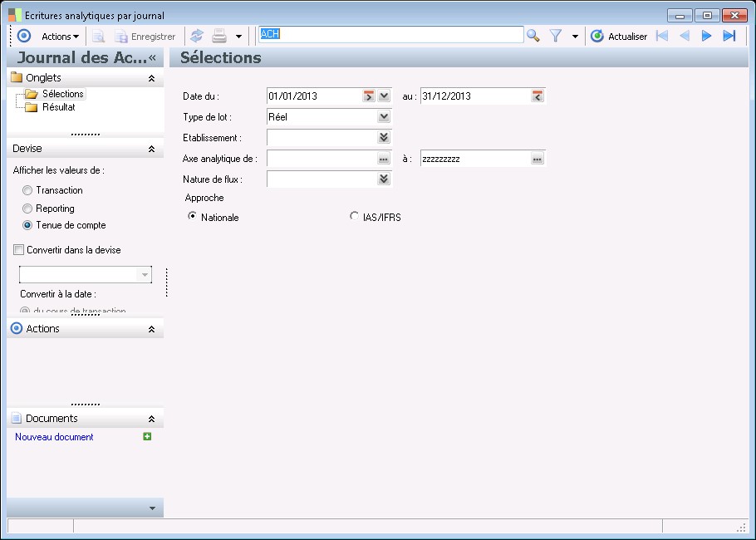Click the Nouveau document link
This screenshot has height=540, width=756.
54,437
